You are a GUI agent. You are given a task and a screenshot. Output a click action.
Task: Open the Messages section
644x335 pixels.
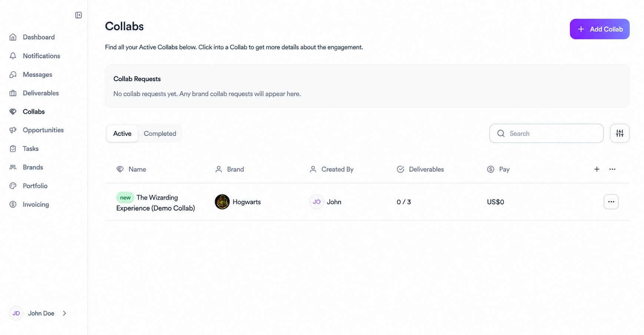(37, 74)
